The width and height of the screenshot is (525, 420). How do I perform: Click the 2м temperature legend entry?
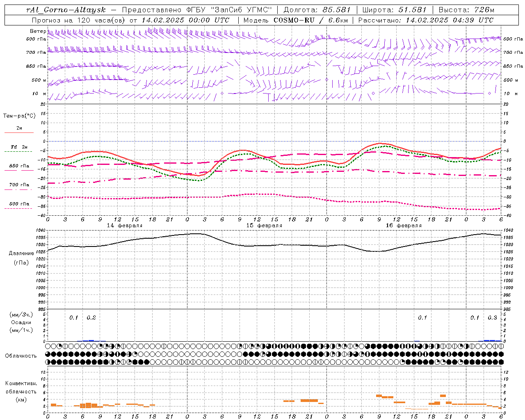pos(19,128)
